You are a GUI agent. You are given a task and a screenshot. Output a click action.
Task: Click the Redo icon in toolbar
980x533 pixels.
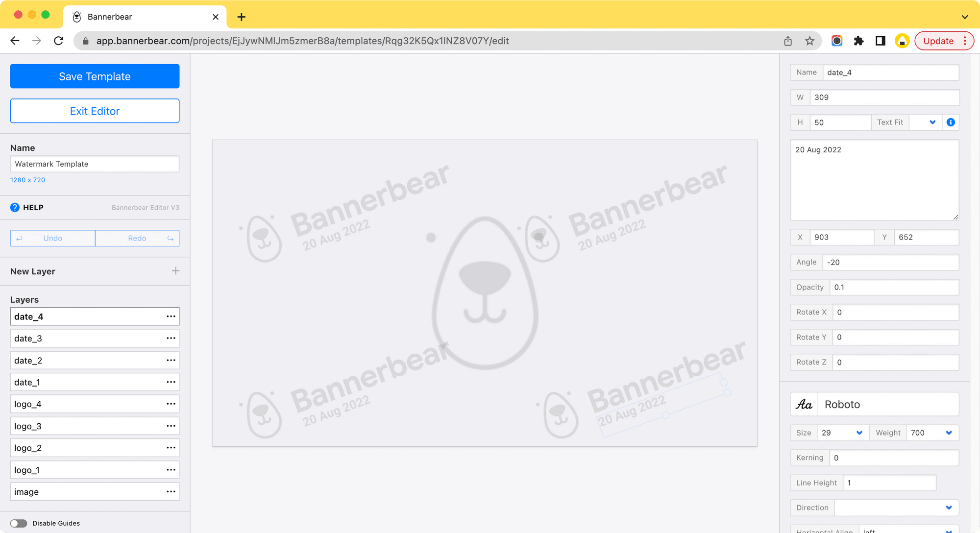click(x=171, y=238)
